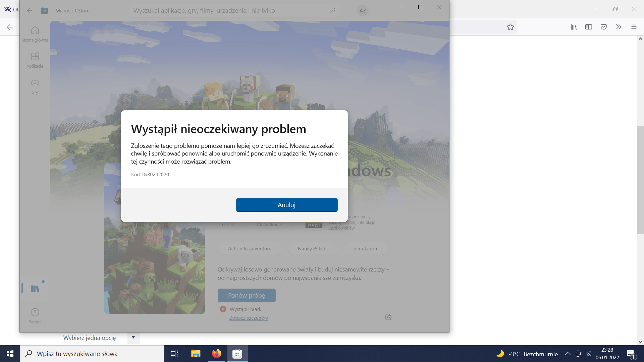Open the network Wi-Fi tray icon
The height and width of the screenshot is (362, 644).
589,354
